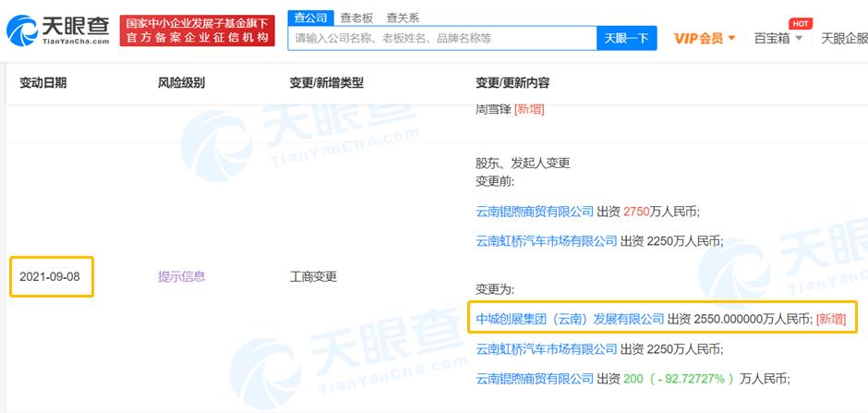Open 中城创展集团（云南）发展有限公司 link
This screenshot has width=868, height=413.
click(x=570, y=319)
